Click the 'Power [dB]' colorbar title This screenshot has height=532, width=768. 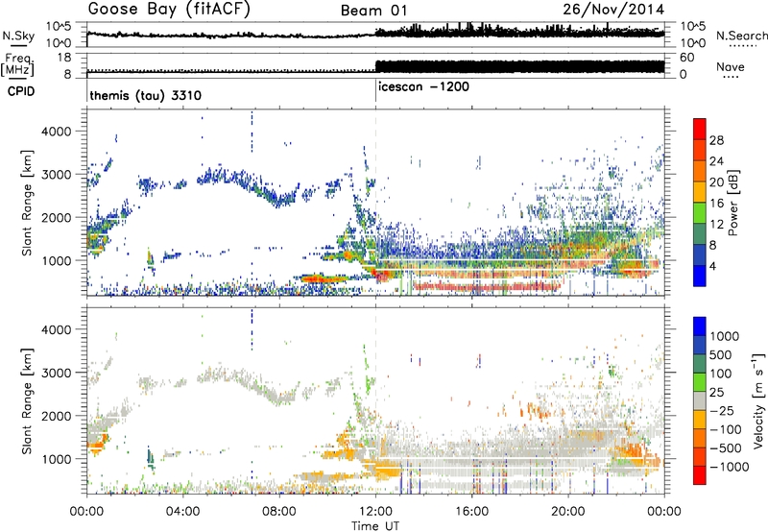point(733,203)
